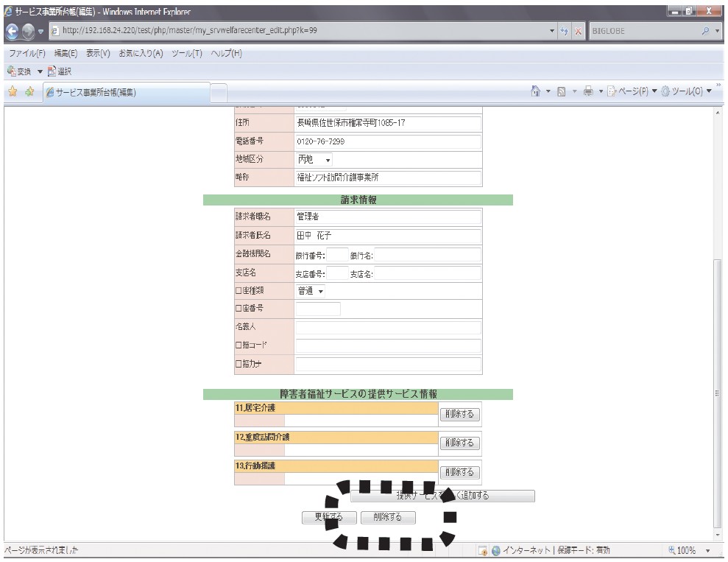Go back with the browser back arrow
Image resolution: width=728 pixels, height=562 pixels.
(x=12, y=31)
